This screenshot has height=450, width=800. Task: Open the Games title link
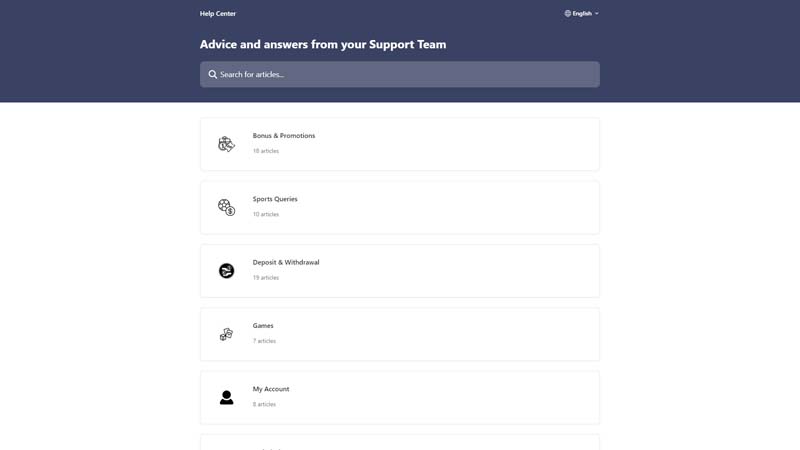pyautogui.click(x=263, y=326)
